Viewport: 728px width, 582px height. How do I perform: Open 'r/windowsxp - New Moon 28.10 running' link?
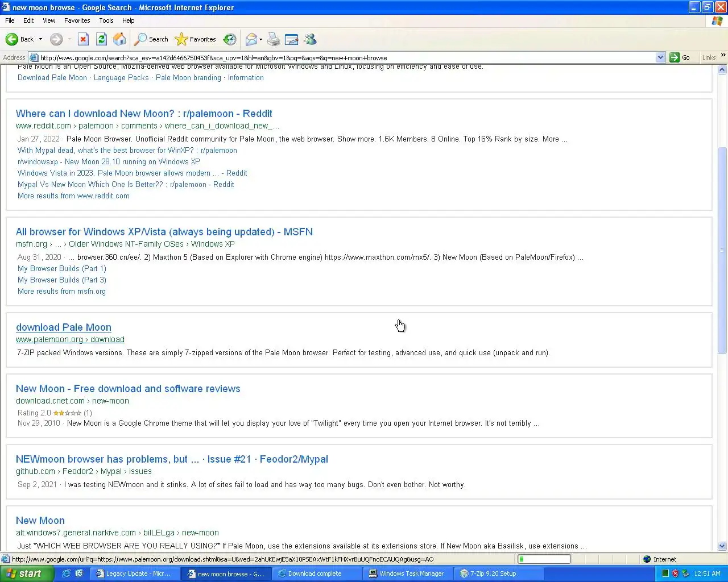tap(109, 162)
